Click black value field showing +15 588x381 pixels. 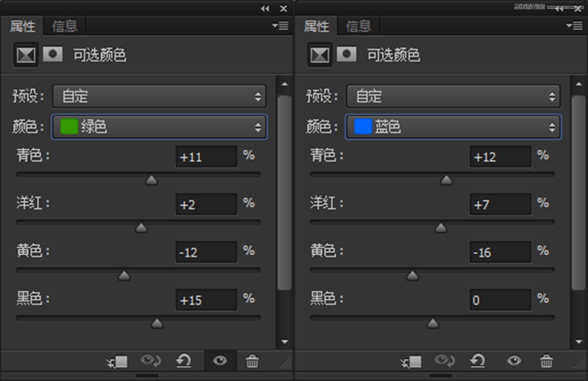[206, 300]
